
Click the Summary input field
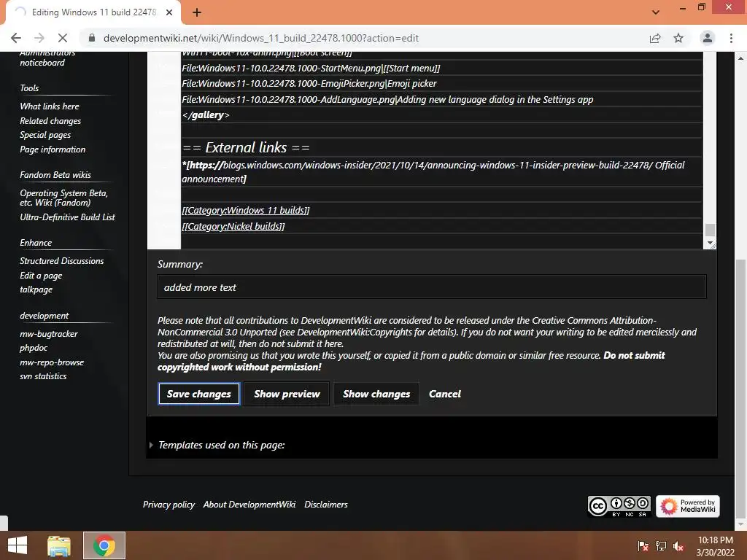[432, 287]
